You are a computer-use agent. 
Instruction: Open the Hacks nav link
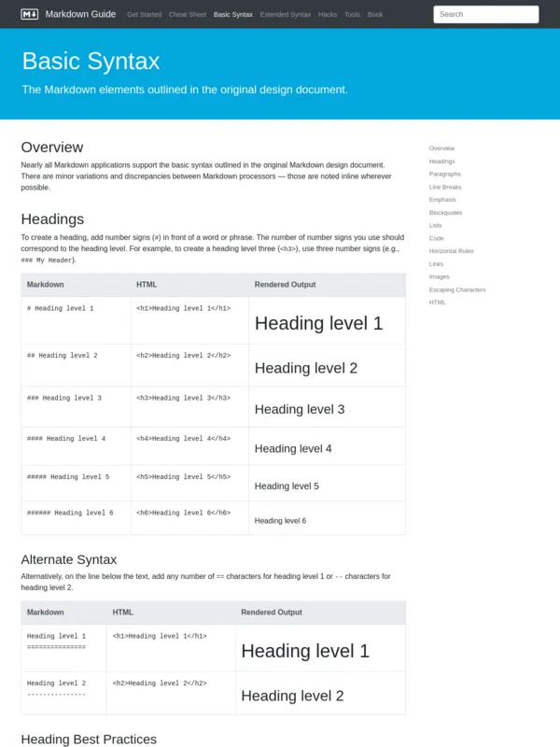pyautogui.click(x=328, y=15)
